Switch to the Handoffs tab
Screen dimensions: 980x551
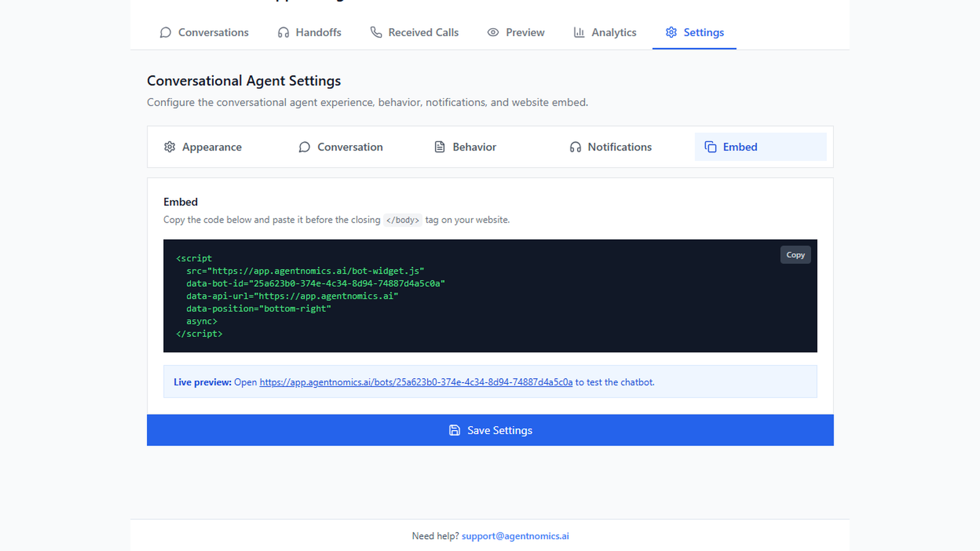[x=309, y=32]
